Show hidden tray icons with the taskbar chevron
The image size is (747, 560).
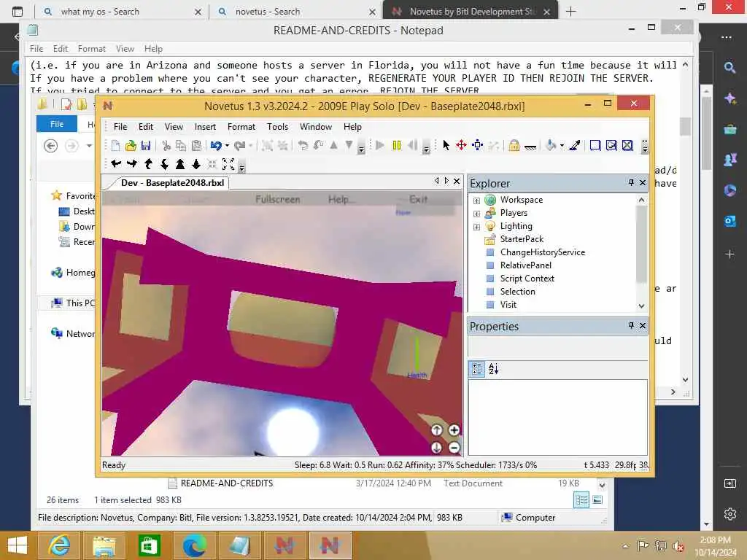(x=625, y=546)
